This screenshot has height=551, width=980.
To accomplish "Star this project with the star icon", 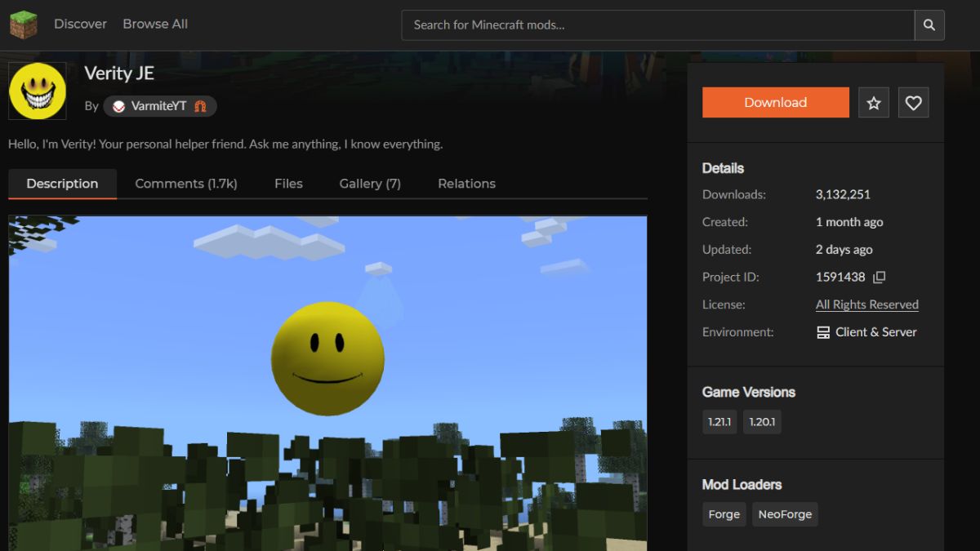I will coord(874,103).
